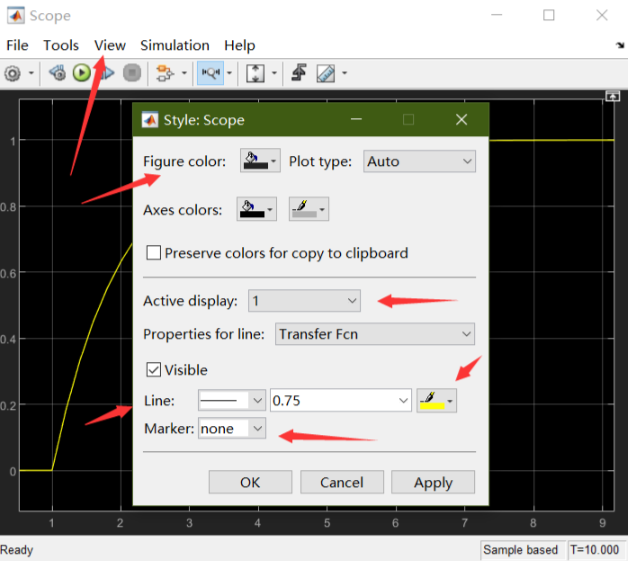This screenshot has height=561, width=628.
Task: Open the Help menu
Action: pos(240,45)
